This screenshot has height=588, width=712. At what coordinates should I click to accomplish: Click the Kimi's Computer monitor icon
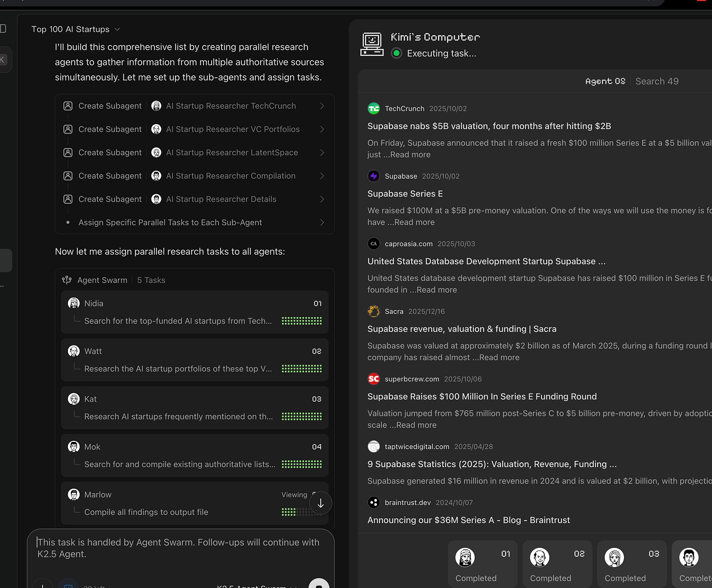[372, 44]
